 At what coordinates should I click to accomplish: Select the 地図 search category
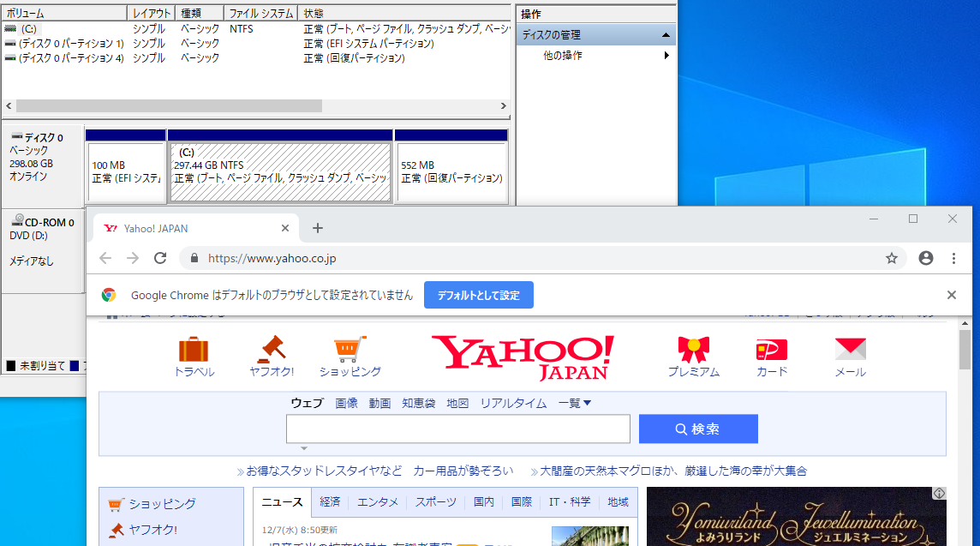(457, 404)
